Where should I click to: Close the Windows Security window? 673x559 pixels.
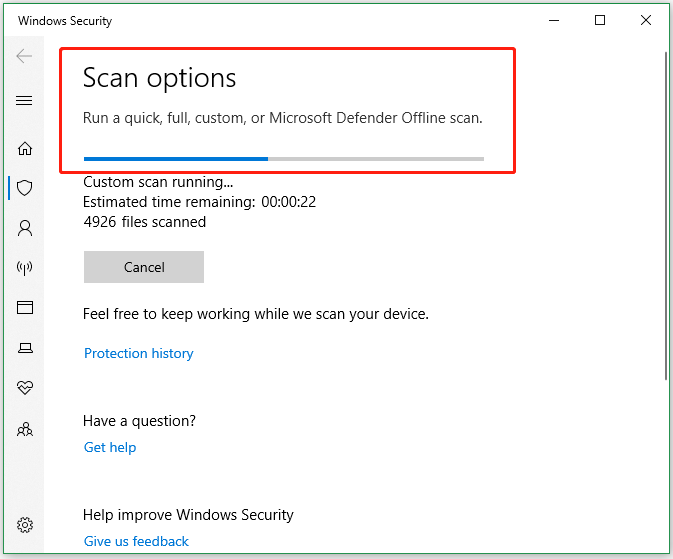click(x=646, y=20)
